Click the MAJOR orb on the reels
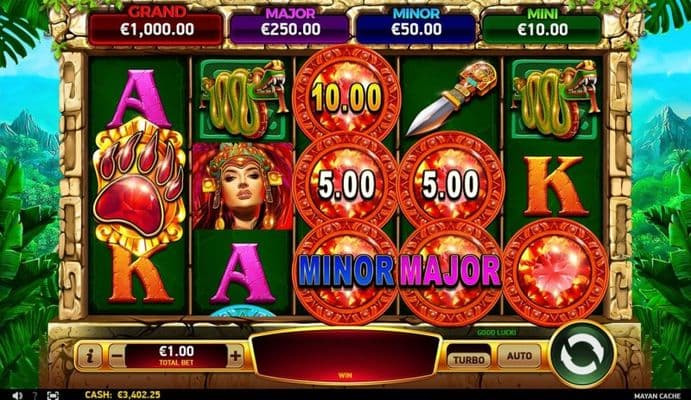The image size is (691, 400). pos(450,270)
